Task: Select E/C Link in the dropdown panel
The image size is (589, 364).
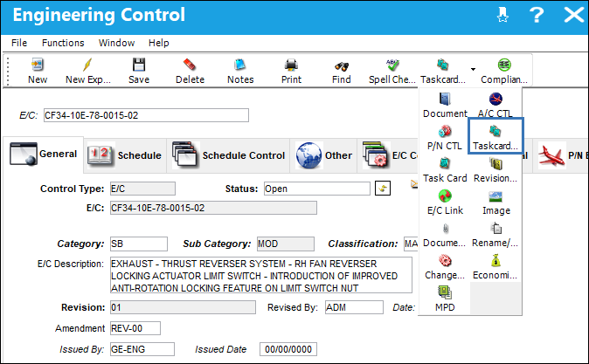Action: tap(445, 203)
